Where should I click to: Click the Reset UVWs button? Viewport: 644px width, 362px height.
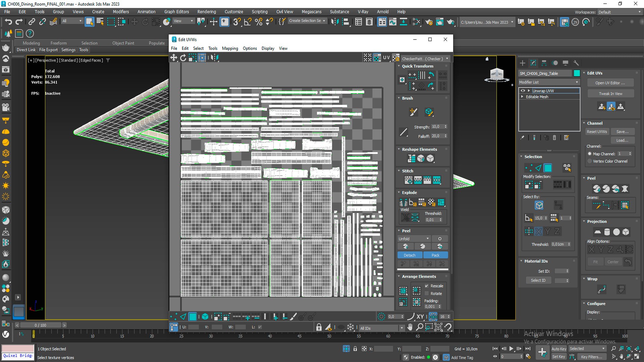coord(597,132)
